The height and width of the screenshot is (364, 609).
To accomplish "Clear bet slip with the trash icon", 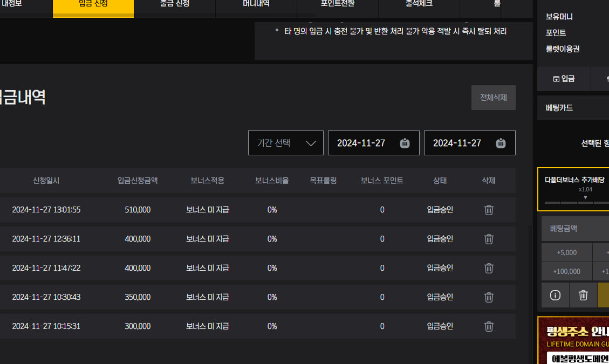I will pos(583,295).
